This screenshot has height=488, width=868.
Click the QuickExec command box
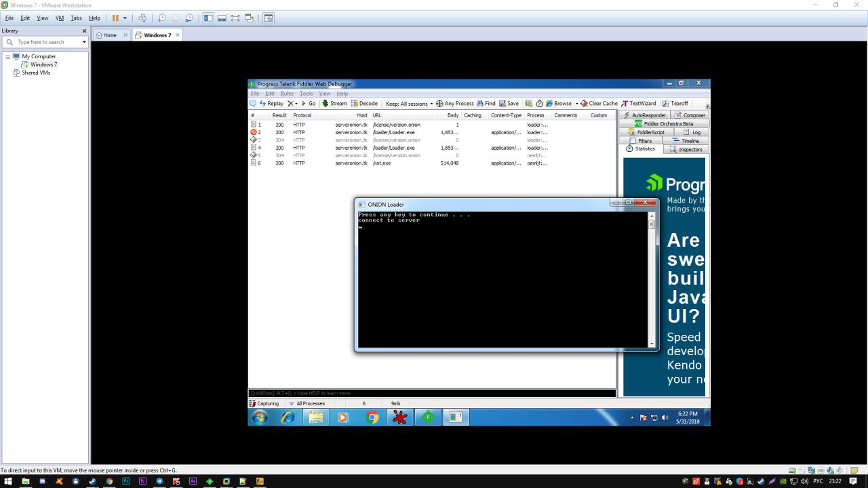click(x=432, y=393)
